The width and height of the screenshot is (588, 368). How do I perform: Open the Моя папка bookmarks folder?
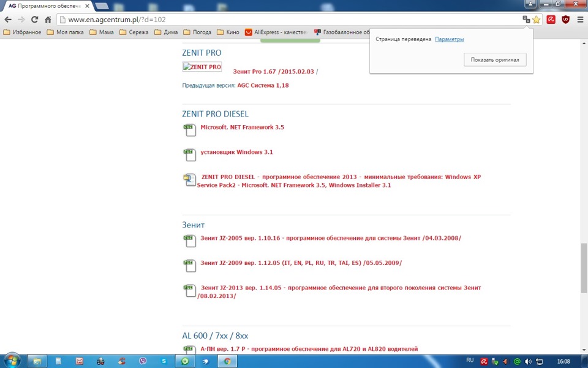coord(66,33)
